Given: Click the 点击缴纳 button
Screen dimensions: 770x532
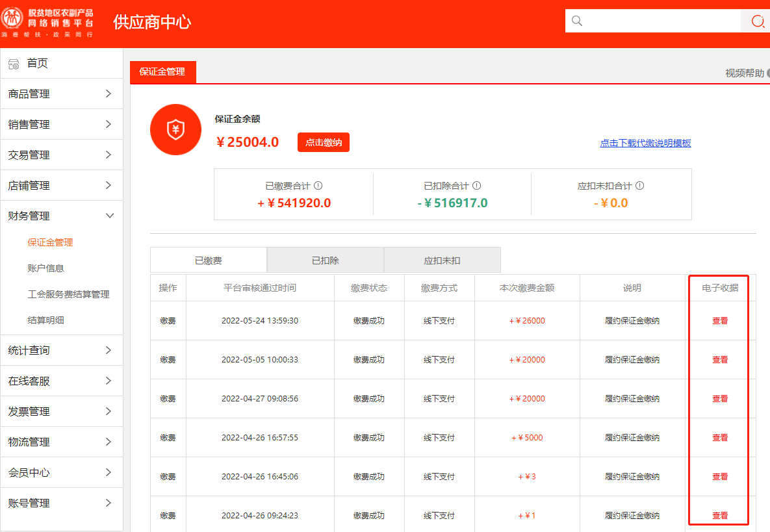Looking at the screenshot, I should (323, 142).
